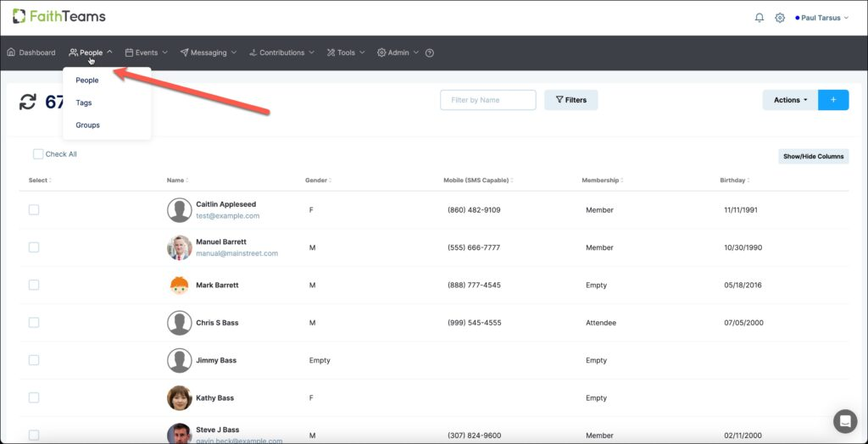Choose Groups from the People dropdown
The height and width of the screenshot is (444, 868).
tap(87, 125)
